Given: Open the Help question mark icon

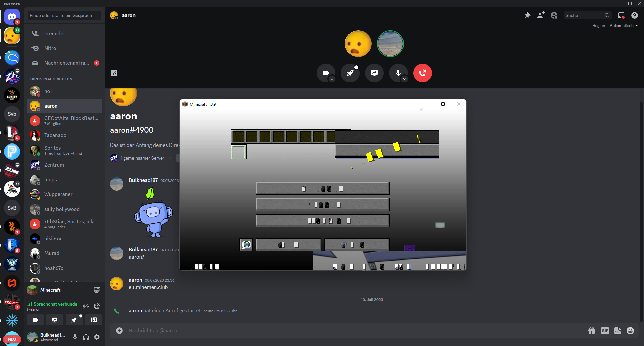Looking at the screenshot, I should pos(634,15).
